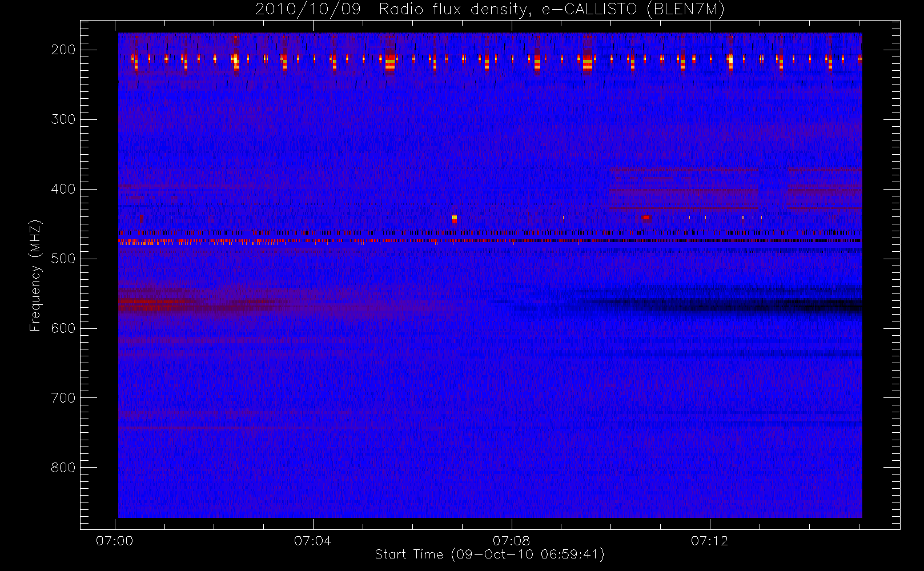Click the 07:04 time tick label
Screen dimensions: 924x571
pos(313,541)
